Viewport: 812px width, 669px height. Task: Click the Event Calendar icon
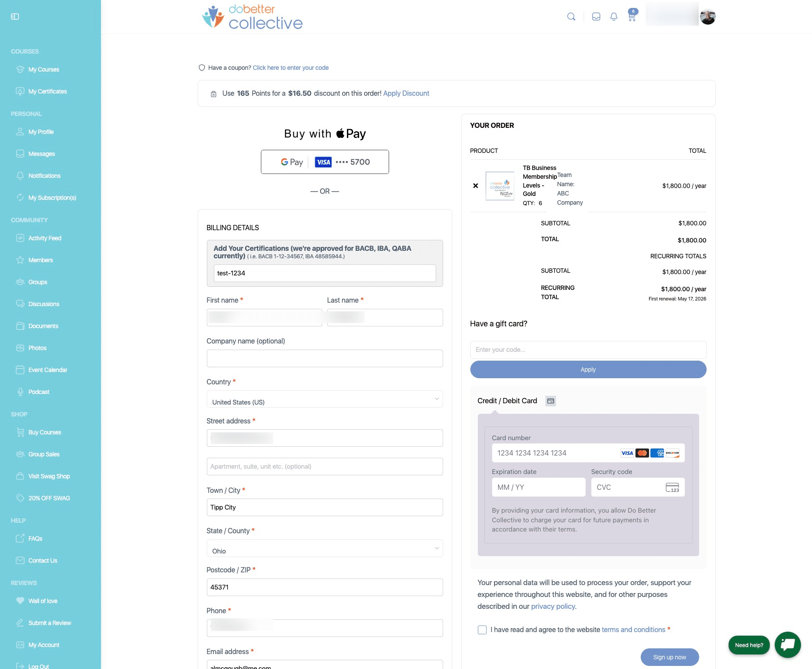(x=20, y=369)
